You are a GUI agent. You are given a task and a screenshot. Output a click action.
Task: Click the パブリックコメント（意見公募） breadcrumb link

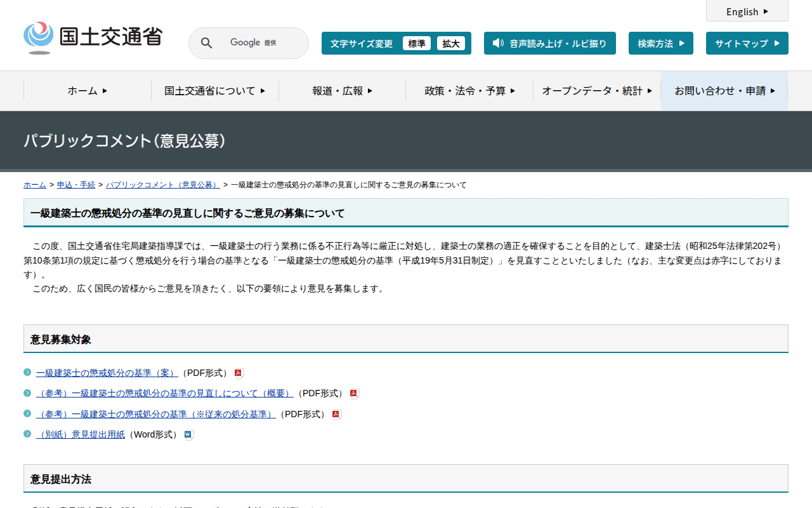(162, 184)
